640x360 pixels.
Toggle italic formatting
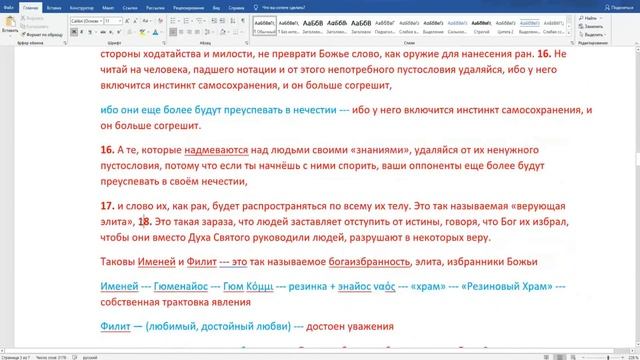(x=82, y=32)
